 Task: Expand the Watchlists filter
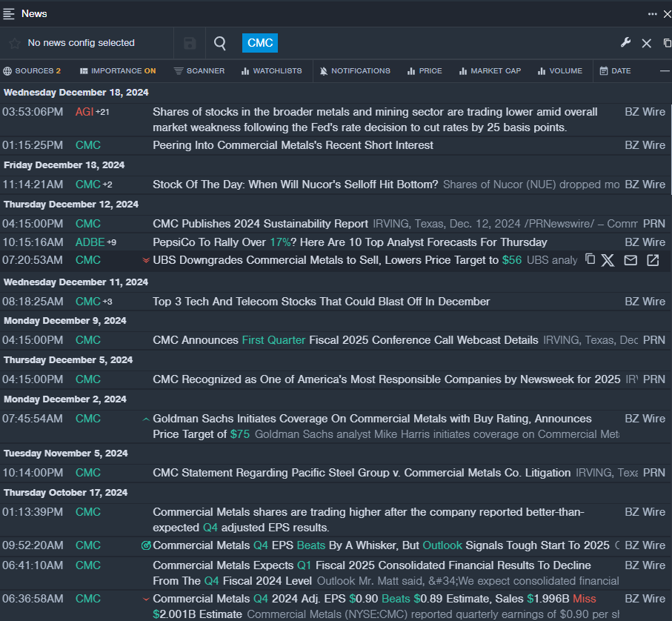[x=271, y=71]
